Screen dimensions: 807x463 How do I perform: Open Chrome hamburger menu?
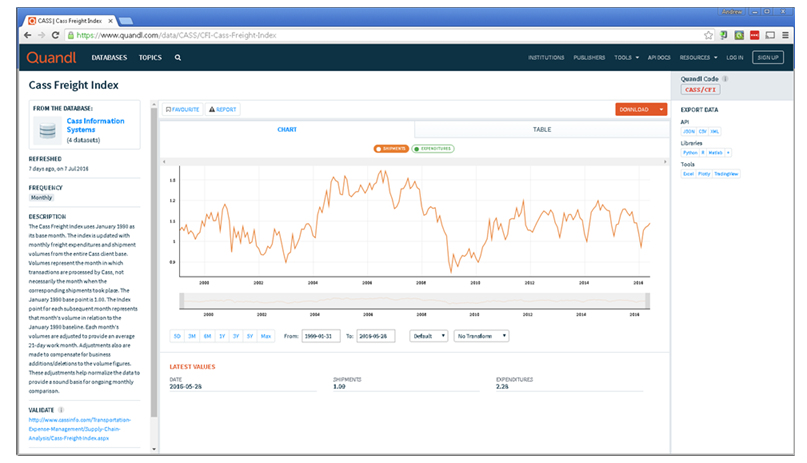[x=785, y=35]
